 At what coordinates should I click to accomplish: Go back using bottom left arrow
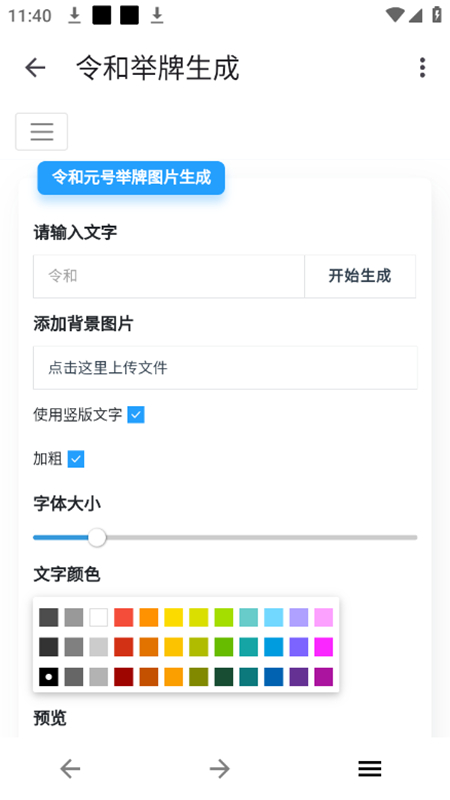pyautogui.click(x=70, y=768)
